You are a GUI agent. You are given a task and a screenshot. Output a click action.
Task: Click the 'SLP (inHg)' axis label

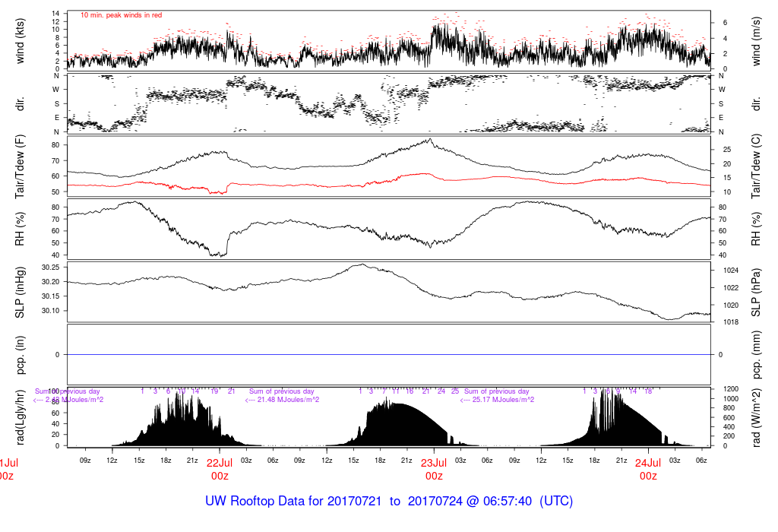click(20, 293)
